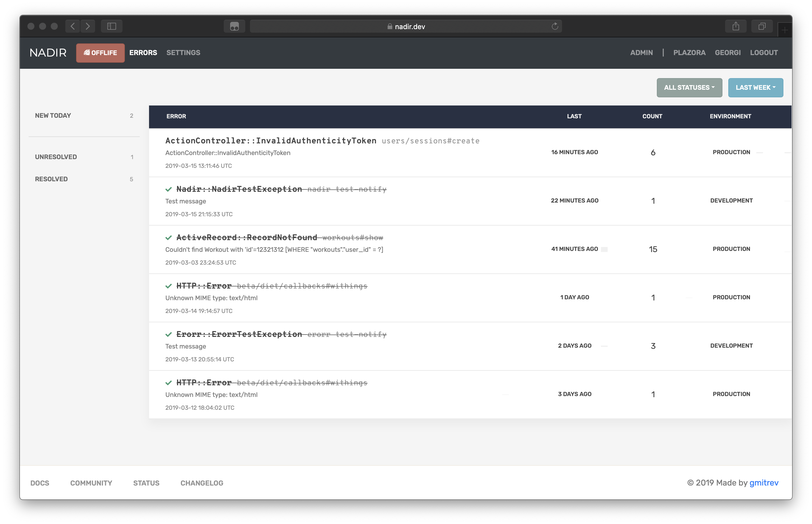Open the gmitrev footer link
This screenshot has height=524, width=812.
pos(764,483)
